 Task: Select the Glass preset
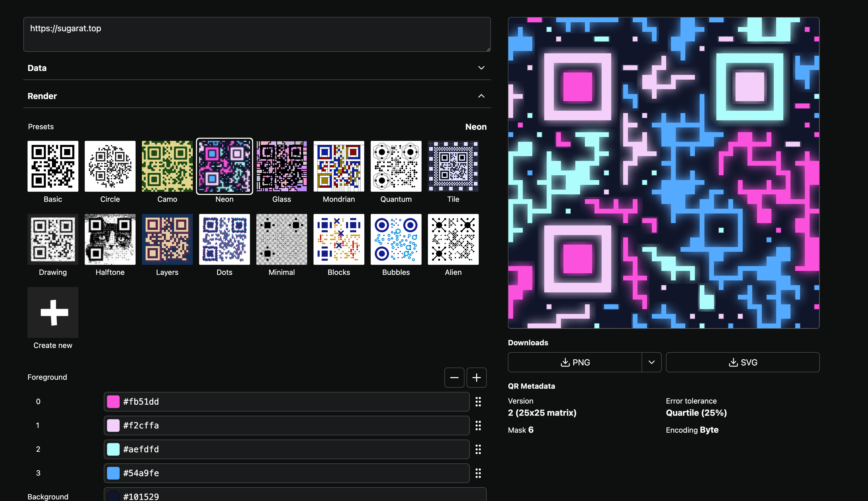click(x=281, y=166)
